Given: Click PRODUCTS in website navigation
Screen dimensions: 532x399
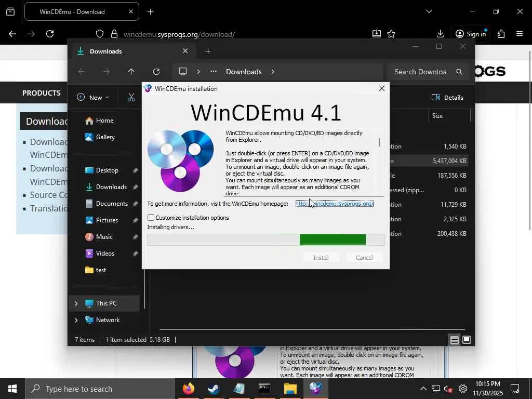Looking at the screenshot, I should (42, 93).
